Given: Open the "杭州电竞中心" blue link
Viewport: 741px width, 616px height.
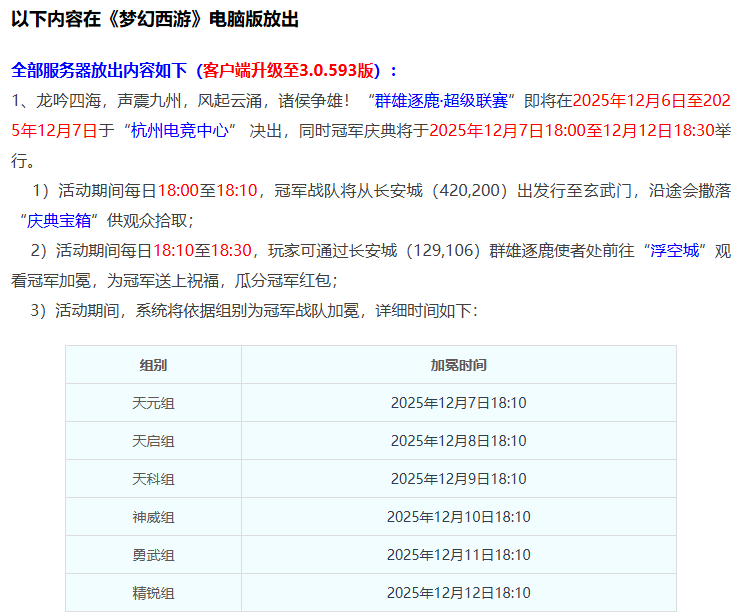Looking at the screenshot, I should [x=181, y=131].
